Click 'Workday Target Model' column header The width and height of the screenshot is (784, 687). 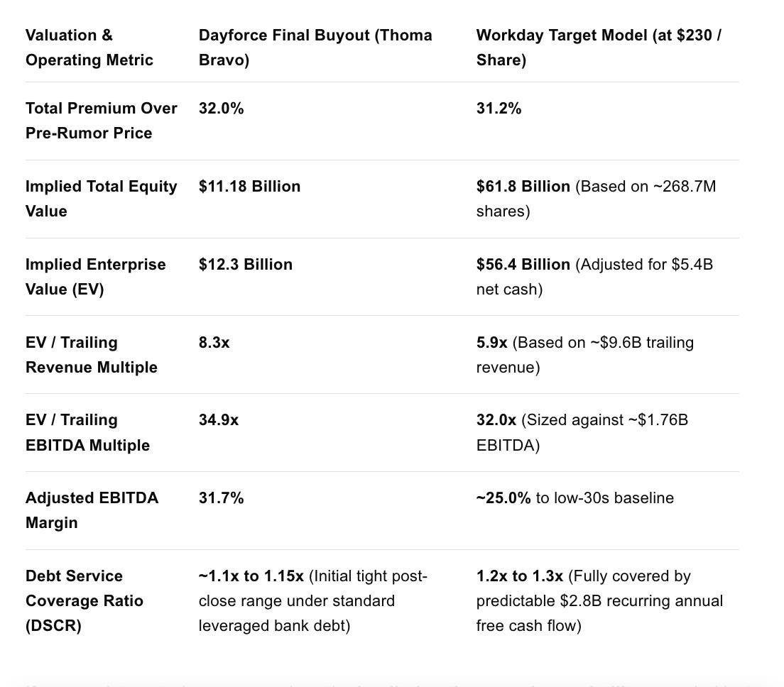pos(599,48)
